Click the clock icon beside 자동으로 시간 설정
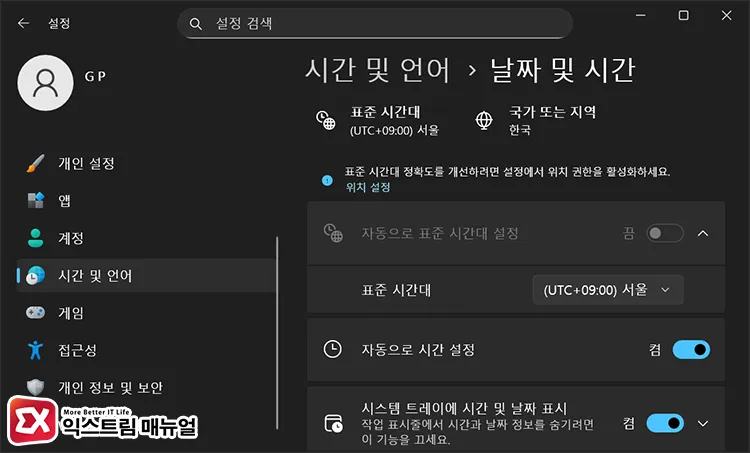The height and width of the screenshot is (453, 750). pos(332,349)
